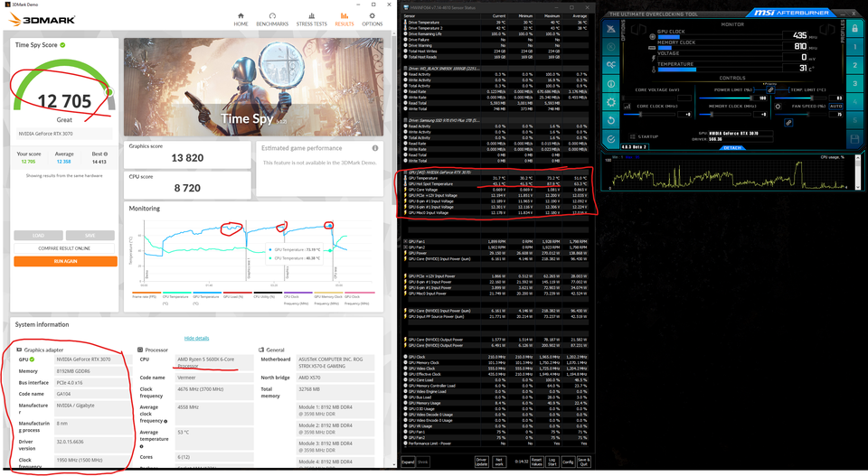868x476 pixels.
Task: Click the GPU Clock row in HWiNFO
Action: 496,357
